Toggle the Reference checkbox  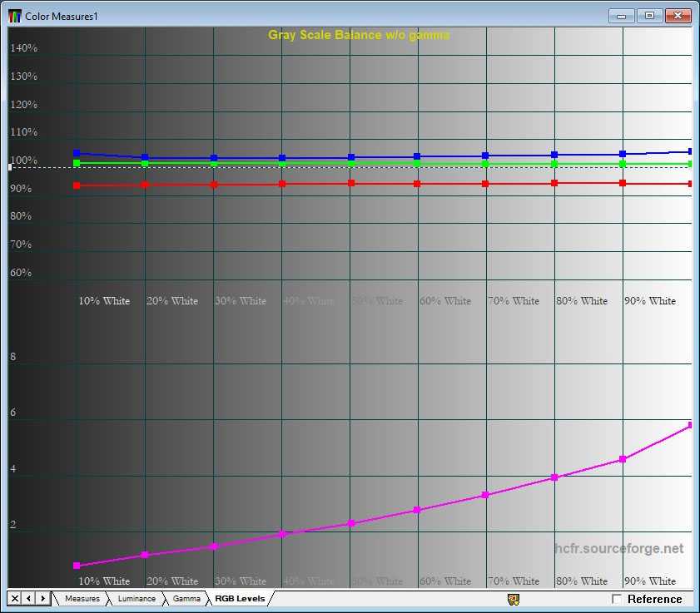(x=617, y=599)
